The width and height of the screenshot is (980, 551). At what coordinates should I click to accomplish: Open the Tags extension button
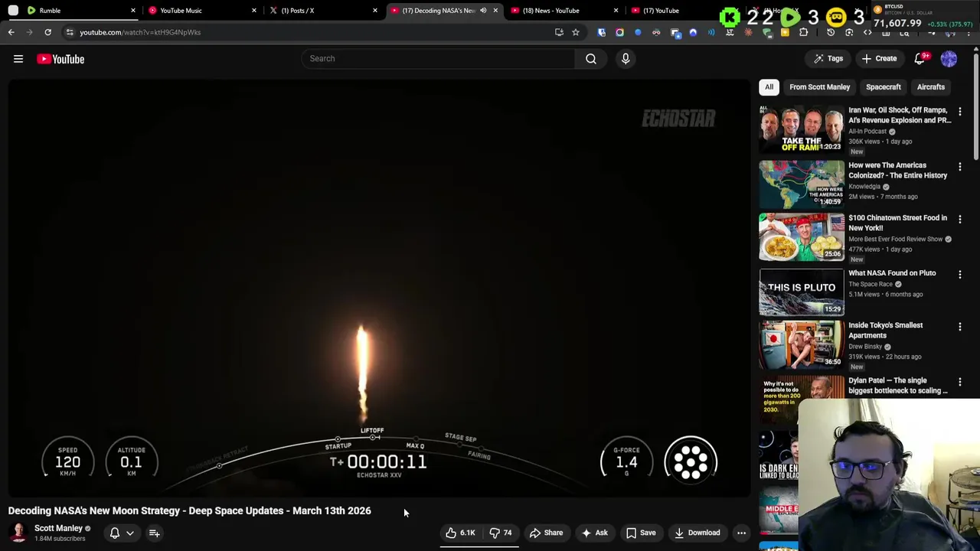tap(828, 58)
